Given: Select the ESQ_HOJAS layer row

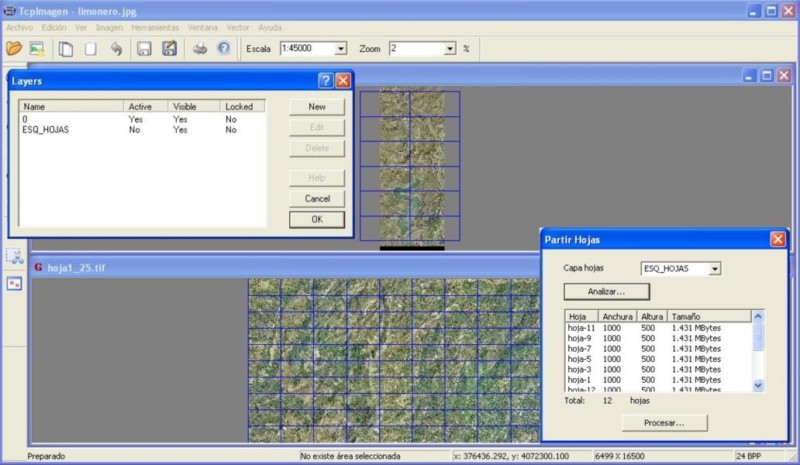Looking at the screenshot, I should [45, 129].
